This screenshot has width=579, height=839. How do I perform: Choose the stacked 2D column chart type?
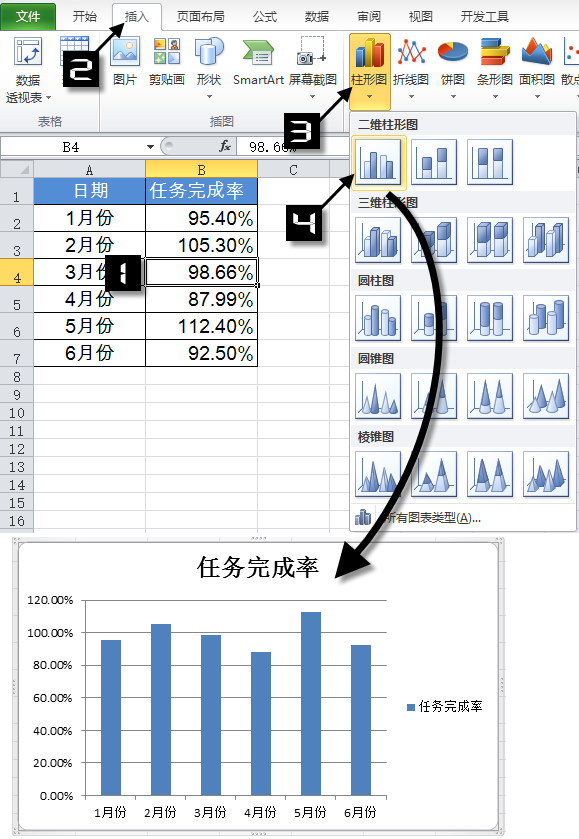click(433, 162)
